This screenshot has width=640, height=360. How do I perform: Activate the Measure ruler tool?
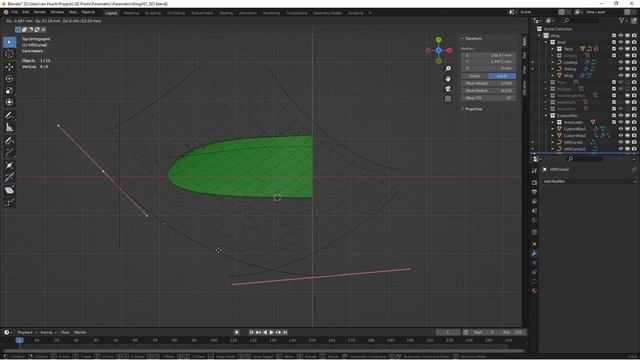[x=9, y=128]
